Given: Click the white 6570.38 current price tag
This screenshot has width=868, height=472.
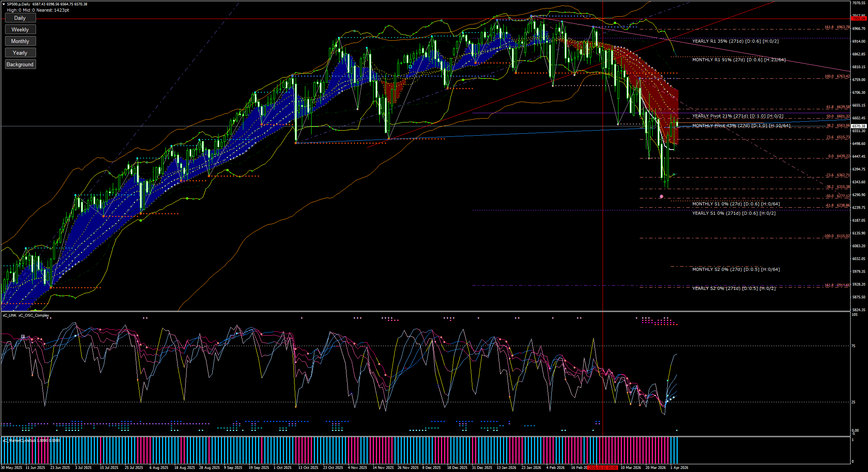Looking at the screenshot, I should tap(859, 126).
